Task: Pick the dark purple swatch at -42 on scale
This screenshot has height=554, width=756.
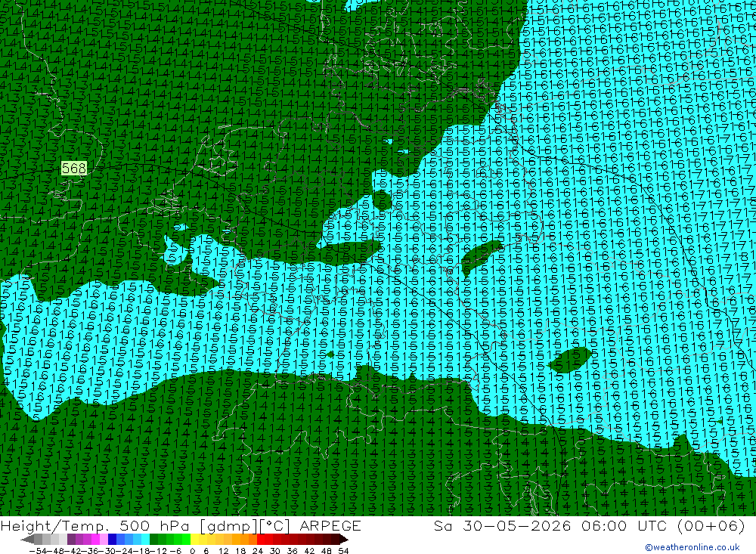Action: (x=71, y=540)
